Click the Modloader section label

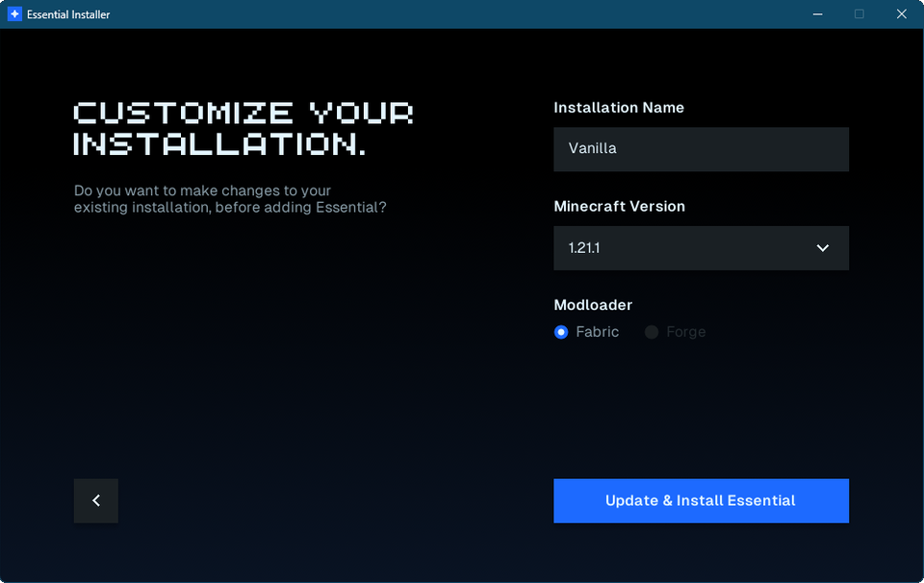pos(593,304)
